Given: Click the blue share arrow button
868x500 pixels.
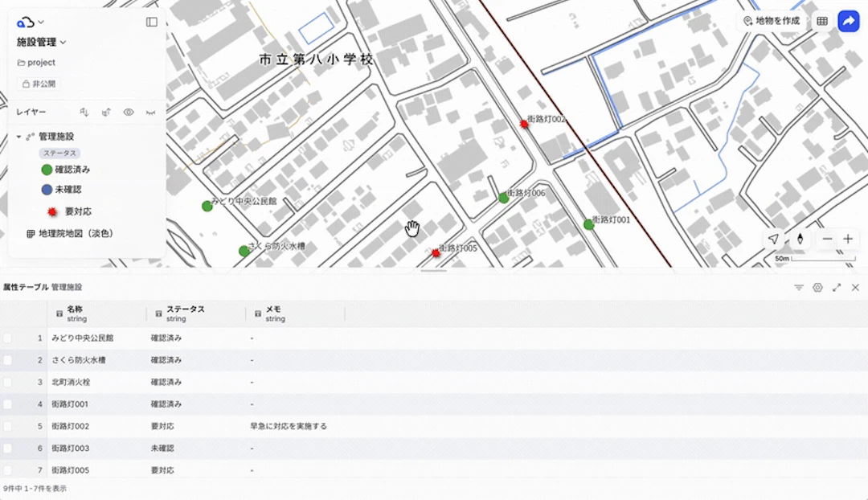Looking at the screenshot, I should click(848, 21).
